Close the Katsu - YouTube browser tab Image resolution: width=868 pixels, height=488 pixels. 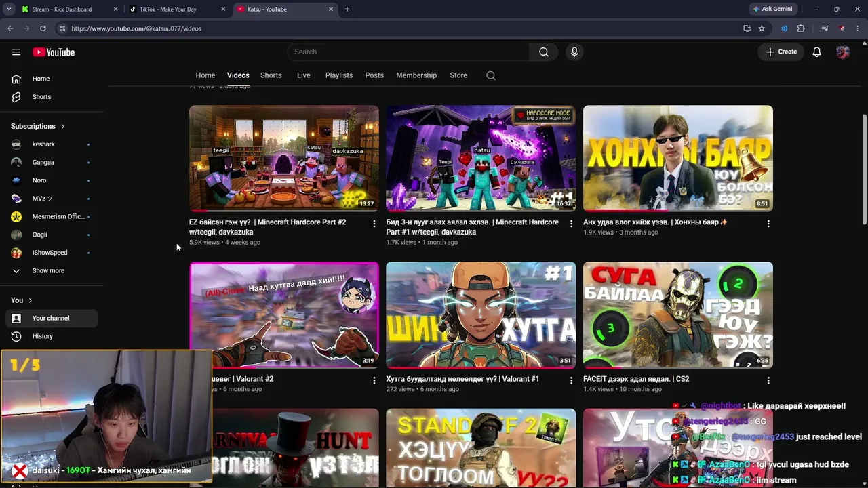pos(331,9)
